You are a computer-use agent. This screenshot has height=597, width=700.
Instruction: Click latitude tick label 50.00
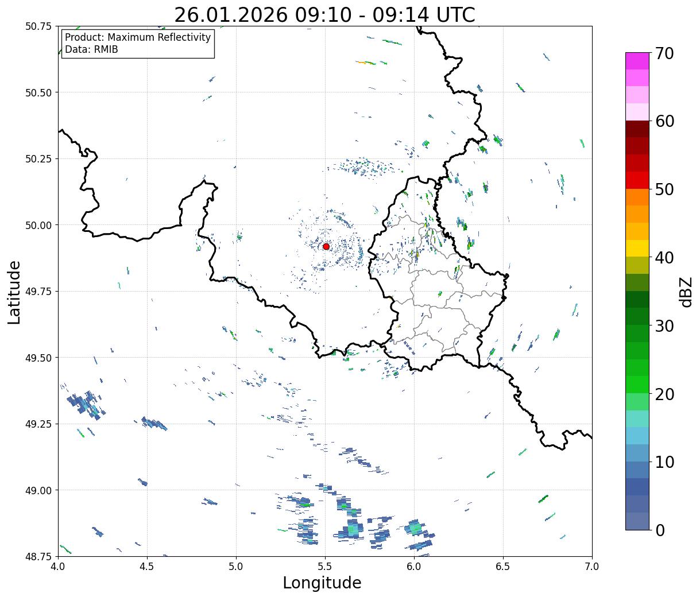pos(38,225)
